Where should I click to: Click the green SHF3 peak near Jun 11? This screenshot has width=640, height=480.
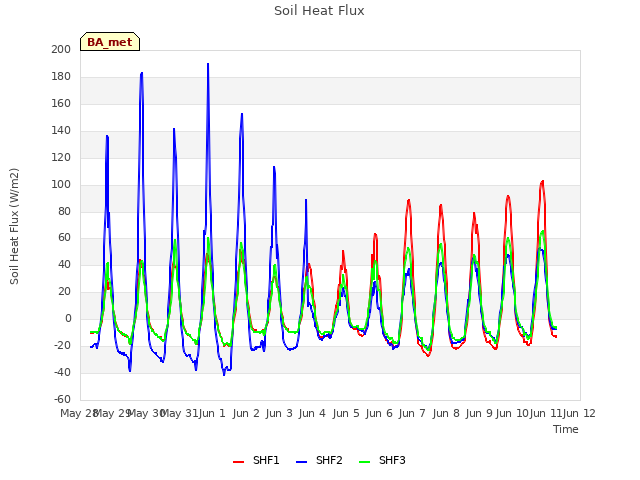(x=542, y=231)
